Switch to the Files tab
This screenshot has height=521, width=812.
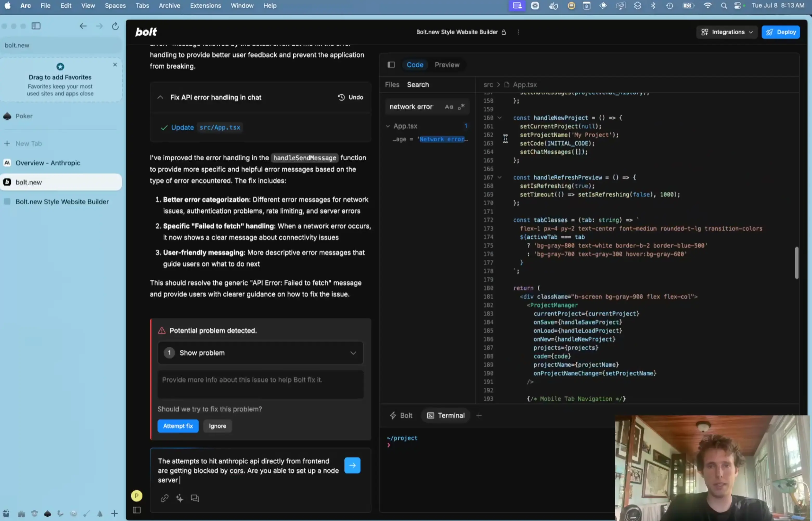point(392,85)
